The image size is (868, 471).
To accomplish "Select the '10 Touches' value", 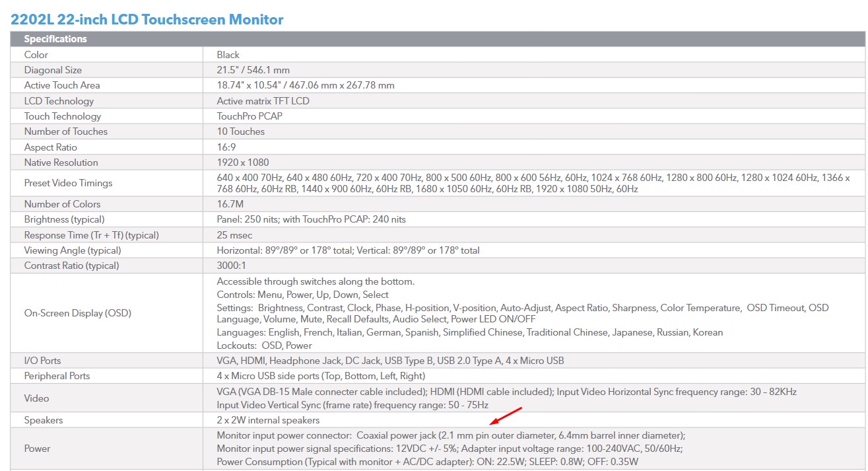I will coord(241,131).
